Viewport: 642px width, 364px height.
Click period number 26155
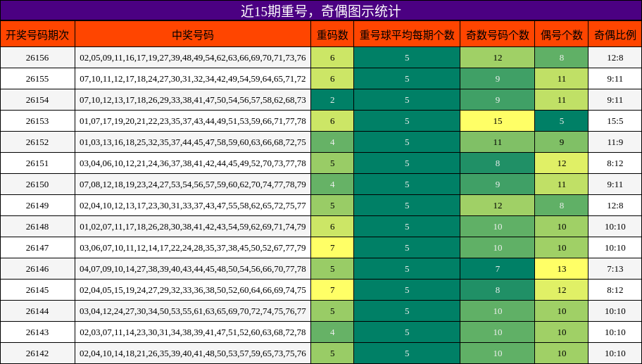[x=37, y=79]
